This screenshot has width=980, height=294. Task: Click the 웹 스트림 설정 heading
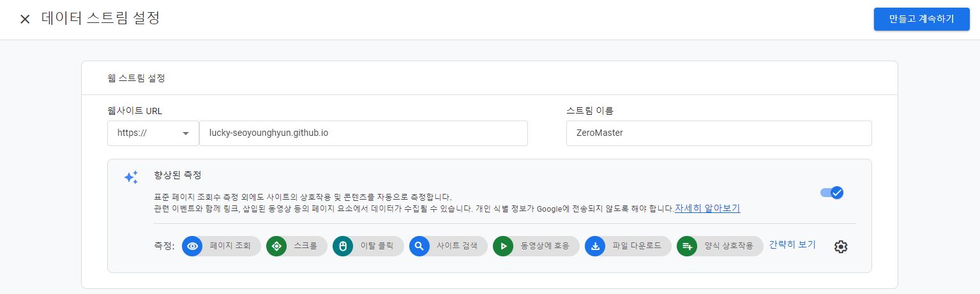(136, 78)
